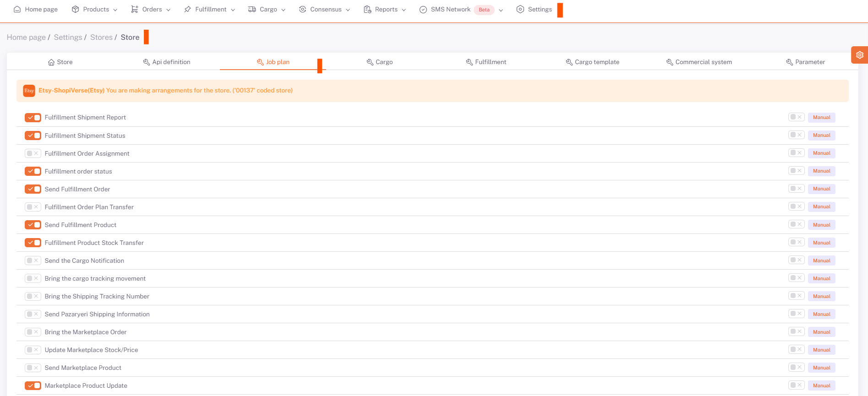This screenshot has width=868, height=396.
Task: Turn off Fulfillment order status job
Action: pos(33,171)
